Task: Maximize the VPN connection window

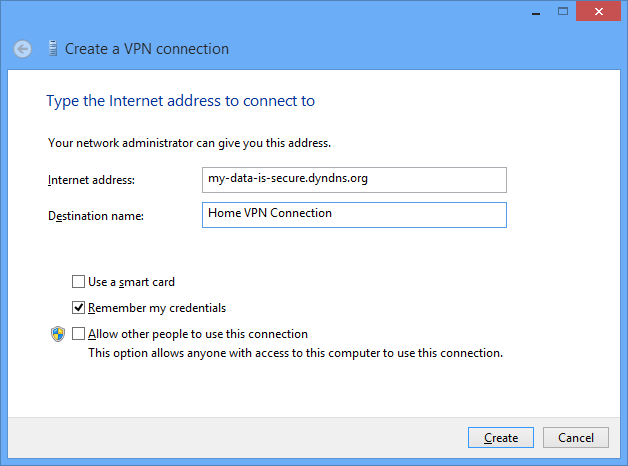Action: tap(563, 11)
